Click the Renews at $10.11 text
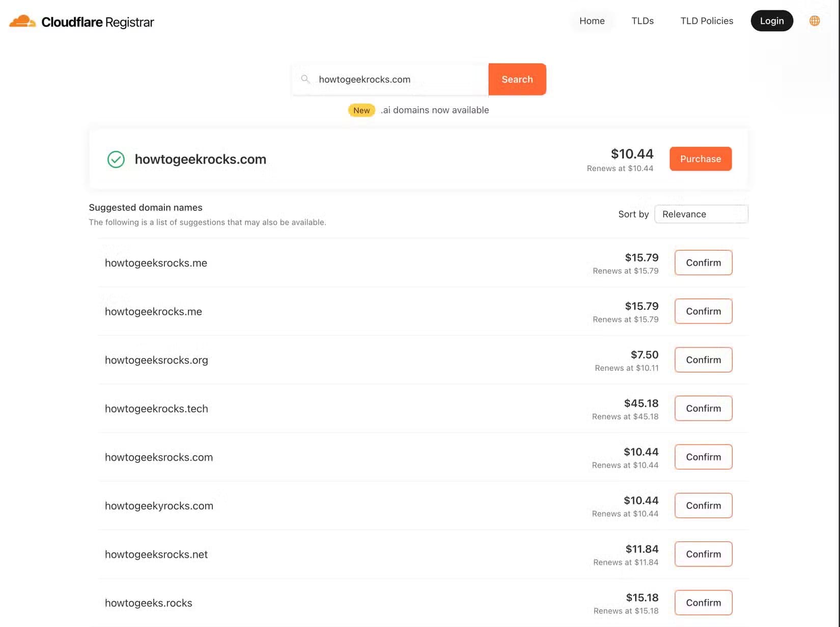The width and height of the screenshot is (840, 627). pyautogui.click(x=627, y=368)
